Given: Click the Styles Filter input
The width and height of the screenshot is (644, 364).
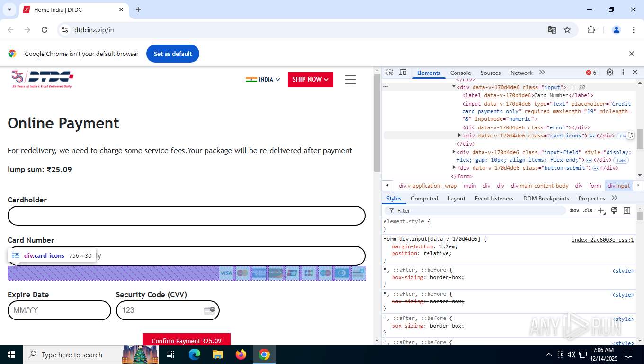Looking at the screenshot, I should (476, 210).
